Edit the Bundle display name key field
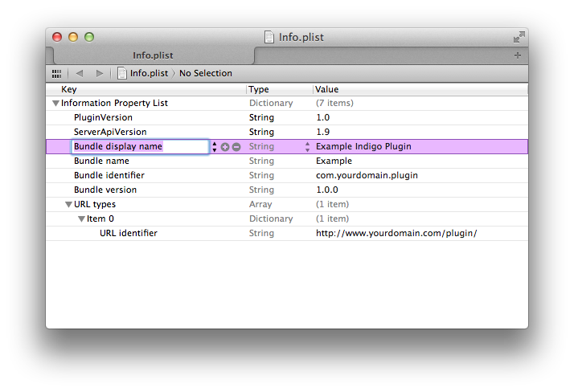This screenshot has width=574, height=392. coord(140,147)
